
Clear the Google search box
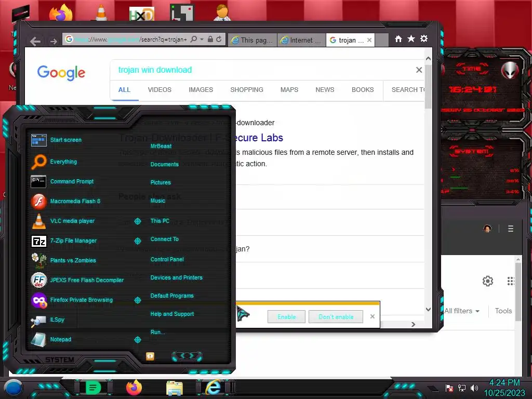coord(419,70)
